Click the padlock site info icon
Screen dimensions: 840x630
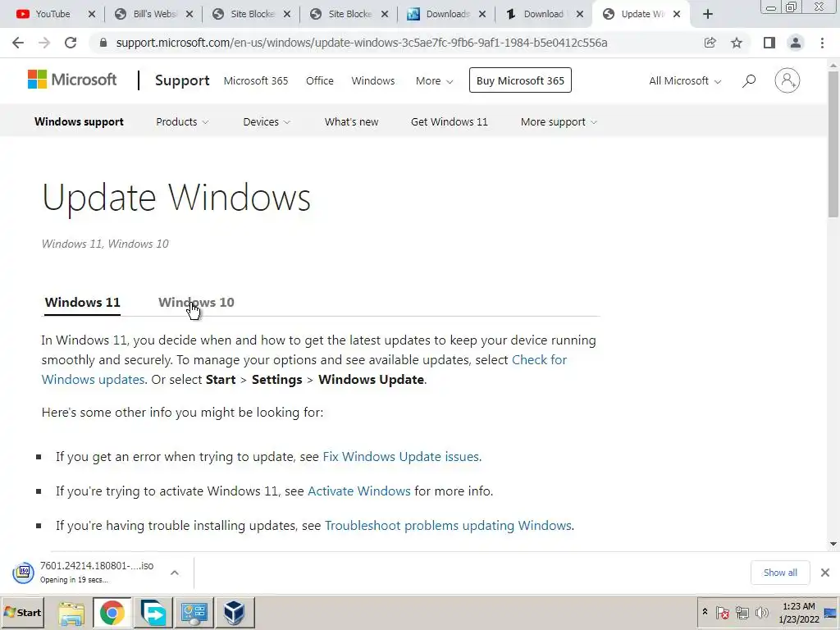[x=103, y=43]
